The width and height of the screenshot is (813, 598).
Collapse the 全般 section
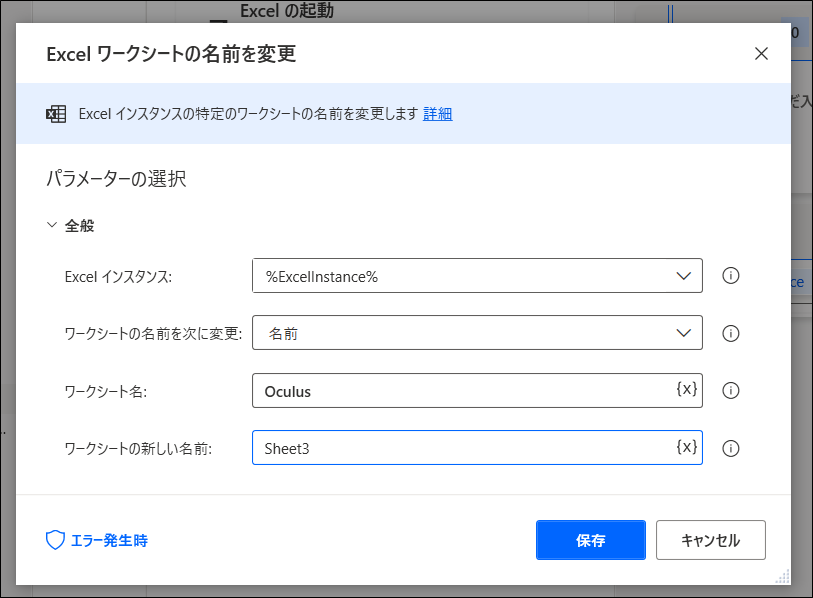point(52,225)
